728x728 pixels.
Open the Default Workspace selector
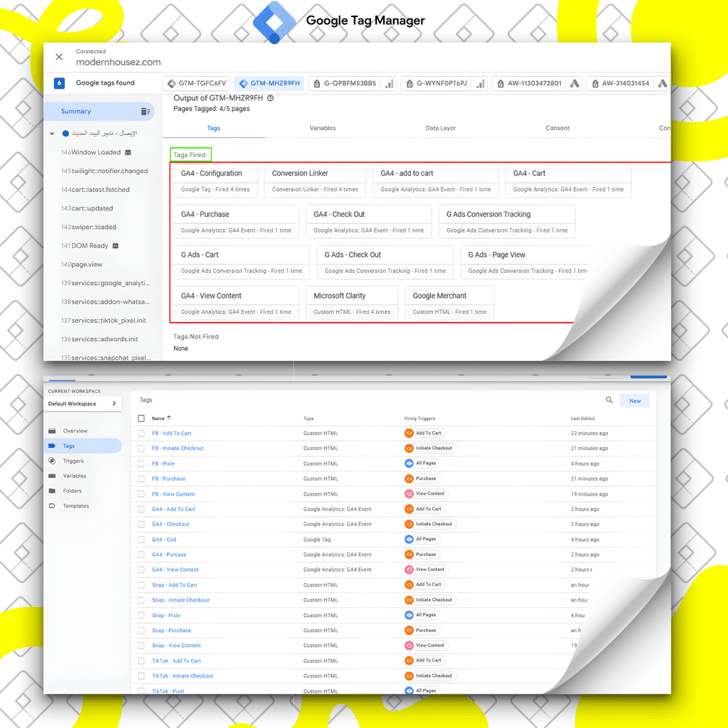pyautogui.click(x=82, y=404)
